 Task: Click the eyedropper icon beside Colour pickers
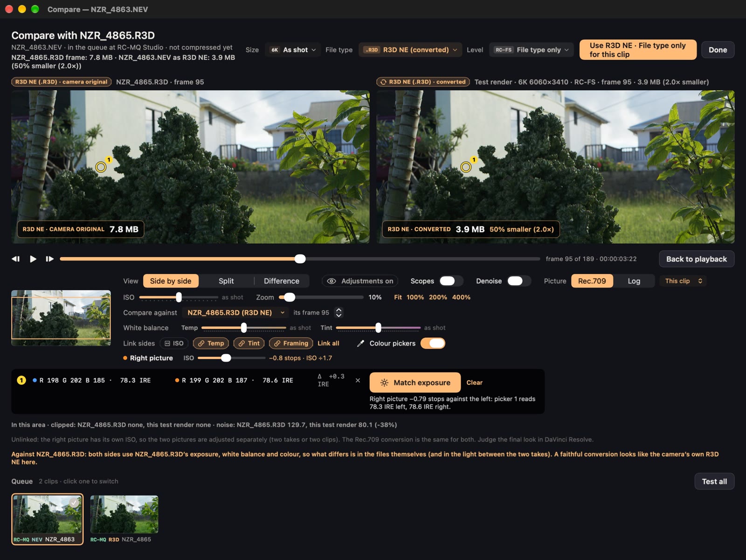coord(360,343)
